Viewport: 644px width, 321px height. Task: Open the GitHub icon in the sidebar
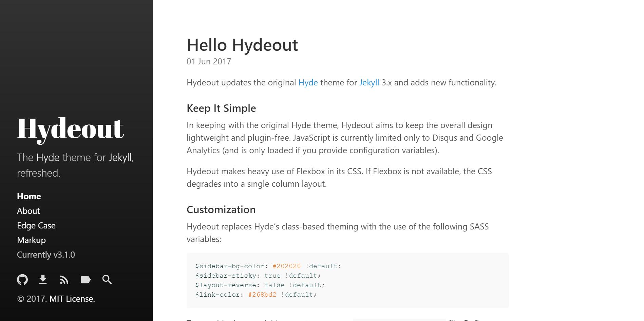coord(22,279)
